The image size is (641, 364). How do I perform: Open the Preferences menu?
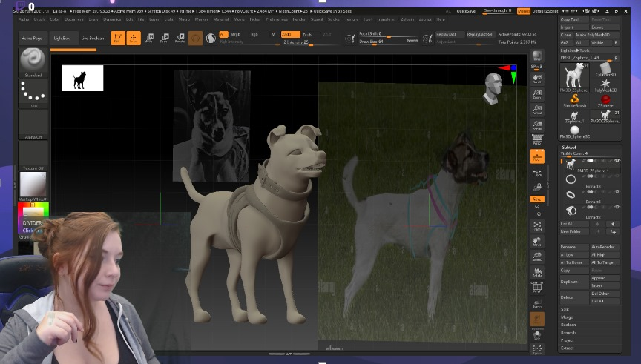click(277, 19)
